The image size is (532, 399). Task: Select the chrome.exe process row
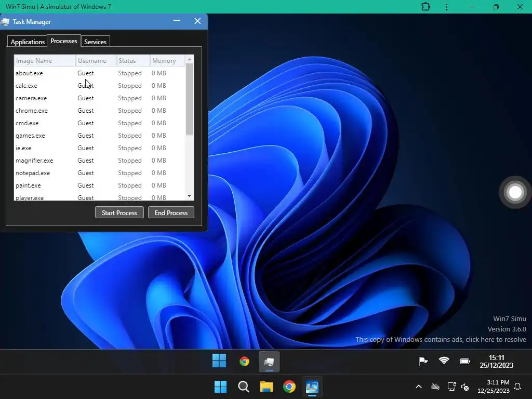point(100,111)
